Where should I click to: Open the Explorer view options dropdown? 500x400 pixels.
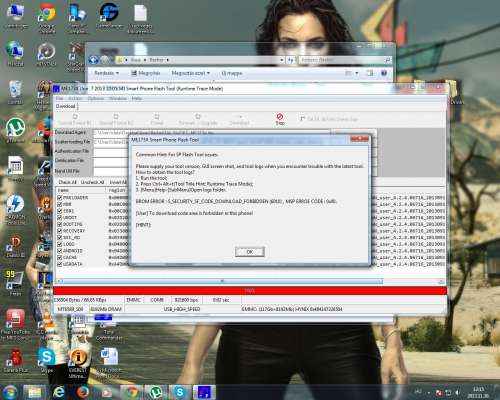pos(357,73)
